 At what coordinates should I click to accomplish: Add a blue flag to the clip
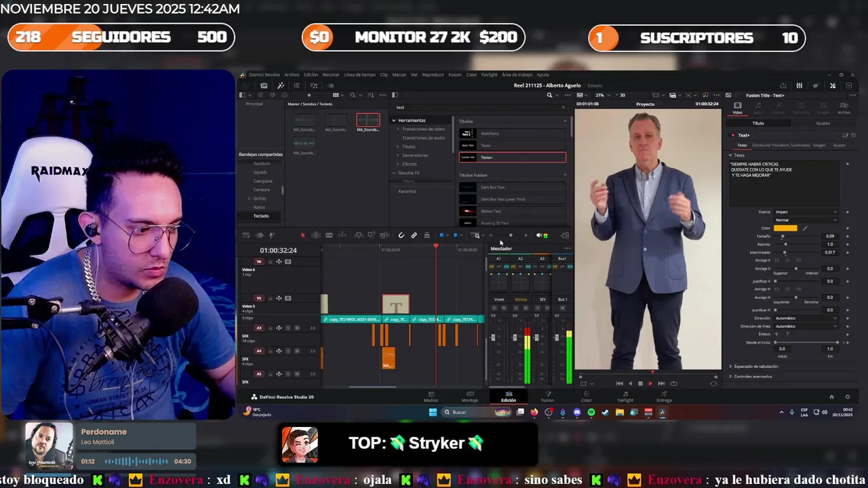[441, 235]
